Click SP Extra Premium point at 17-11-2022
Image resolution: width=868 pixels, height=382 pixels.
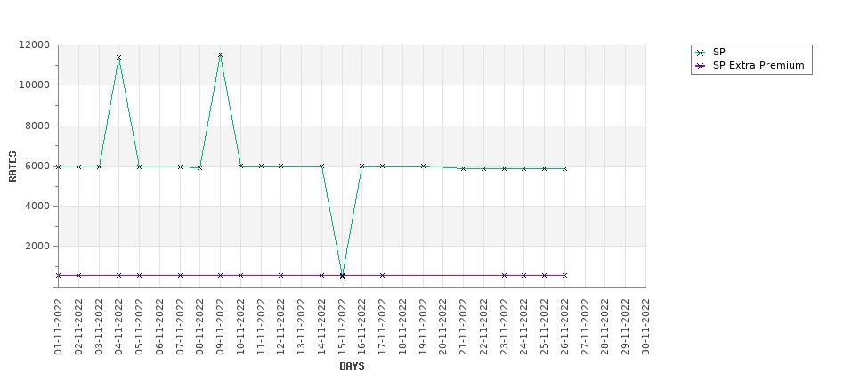[382, 276]
